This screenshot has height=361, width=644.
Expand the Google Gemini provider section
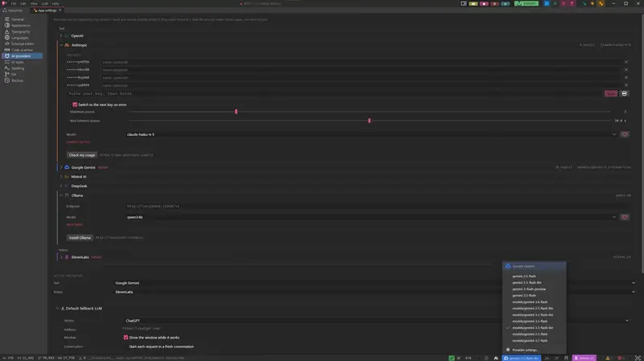(x=61, y=167)
